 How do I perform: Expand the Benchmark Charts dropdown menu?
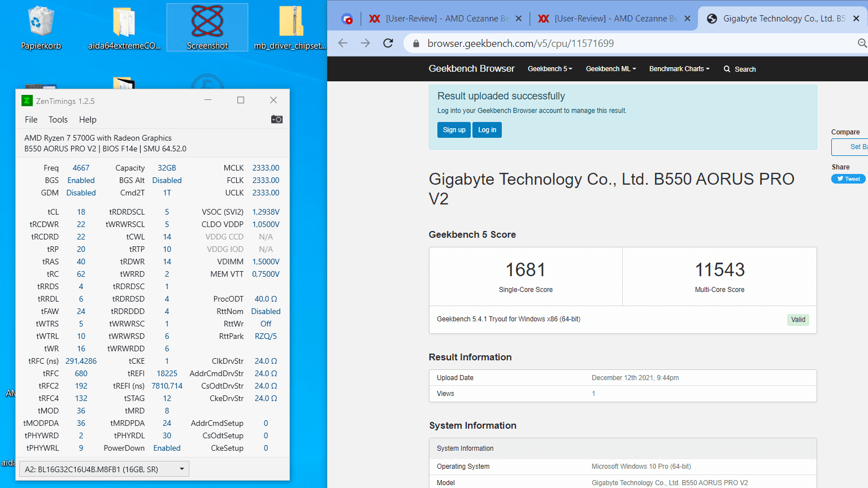point(679,69)
